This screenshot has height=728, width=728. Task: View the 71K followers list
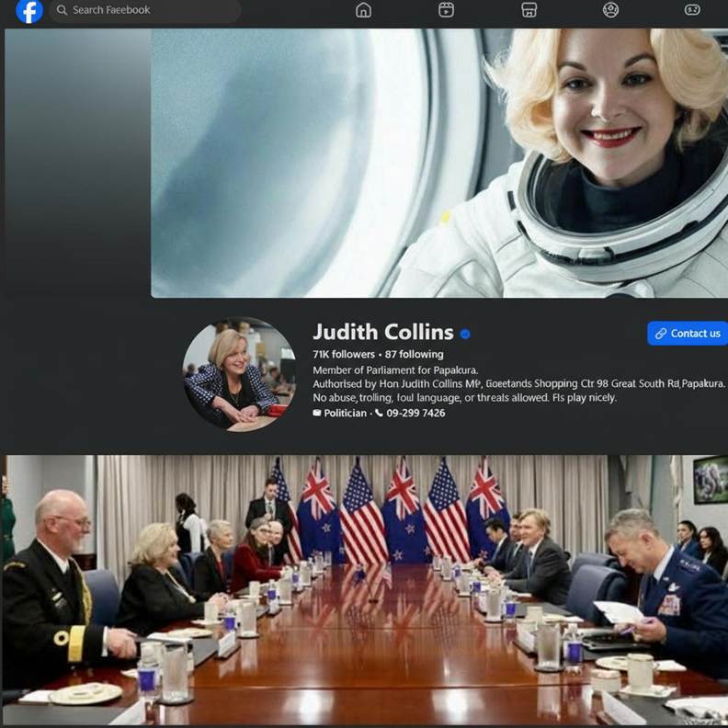tap(344, 354)
